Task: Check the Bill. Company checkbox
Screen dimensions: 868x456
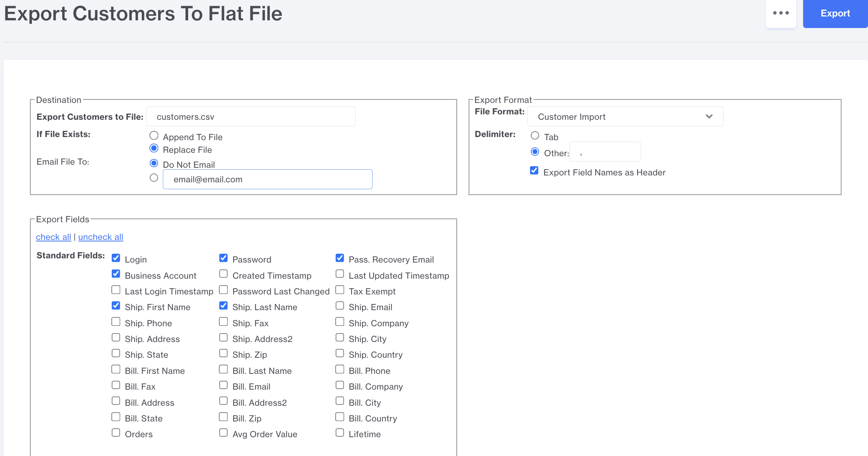Action: tap(340, 385)
